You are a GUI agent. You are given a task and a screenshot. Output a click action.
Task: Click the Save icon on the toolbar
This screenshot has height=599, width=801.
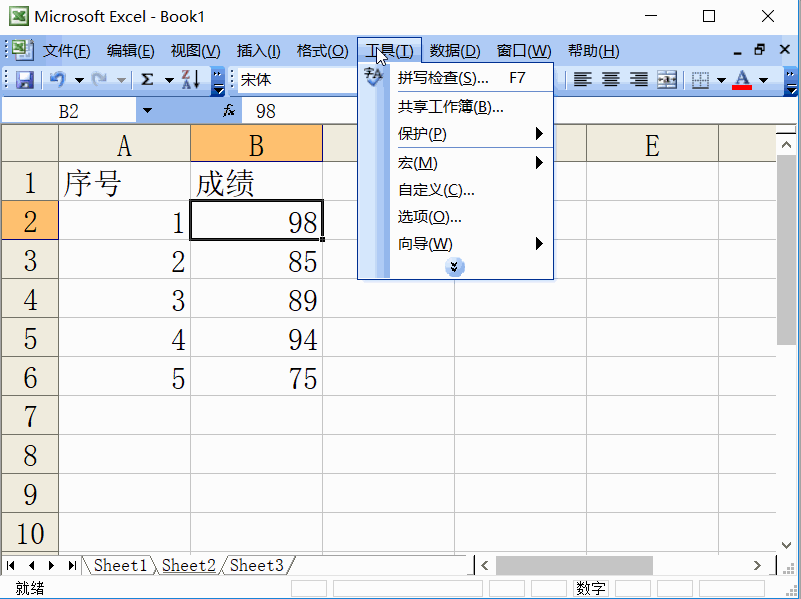click(25, 80)
